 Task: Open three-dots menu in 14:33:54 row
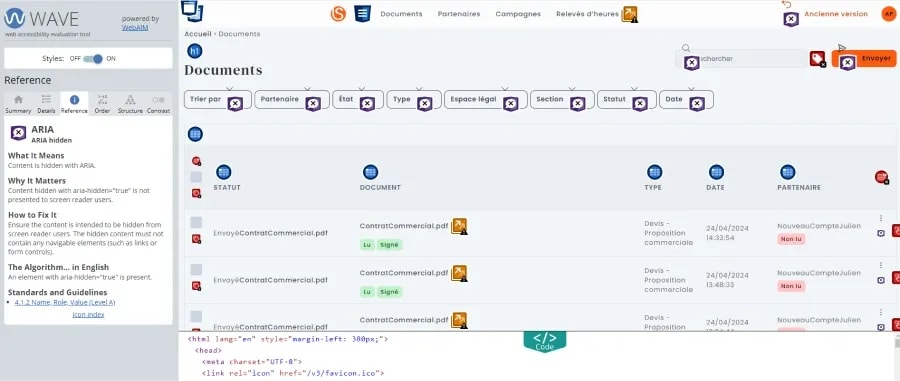pos(881,218)
